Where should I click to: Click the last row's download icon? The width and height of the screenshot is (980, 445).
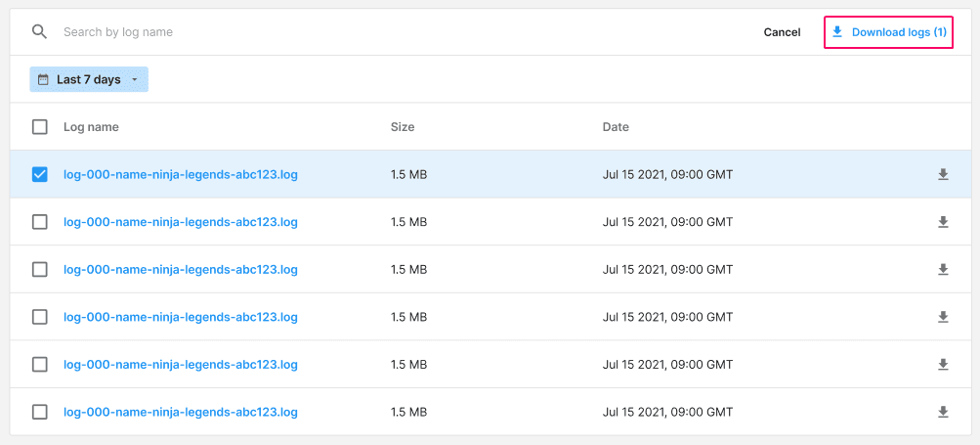(943, 412)
